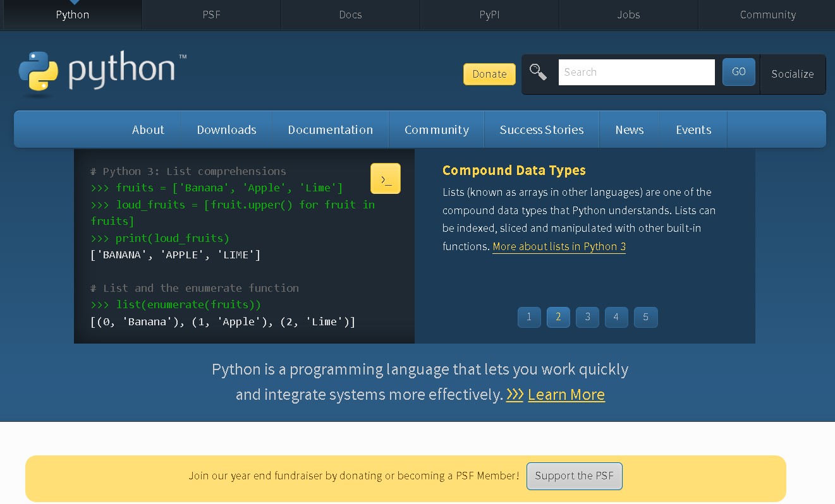This screenshot has height=504, width=835.
Task: Open the Docs tab
Action: [x=350, y=15]
